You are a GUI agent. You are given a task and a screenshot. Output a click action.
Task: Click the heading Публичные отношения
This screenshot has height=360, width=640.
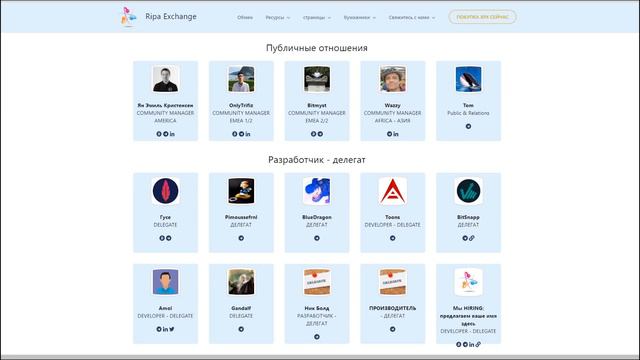[317, 48]
